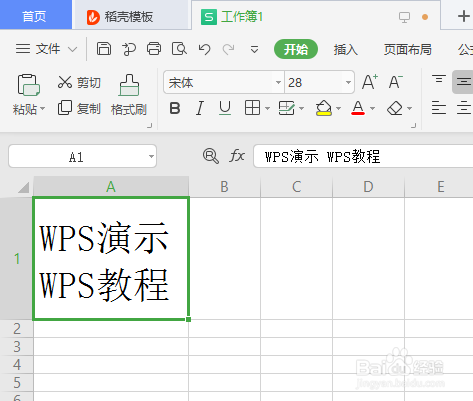Screen dimensions: 473x401
Task: Apply yellow fill color
Action: click(324, 108)
